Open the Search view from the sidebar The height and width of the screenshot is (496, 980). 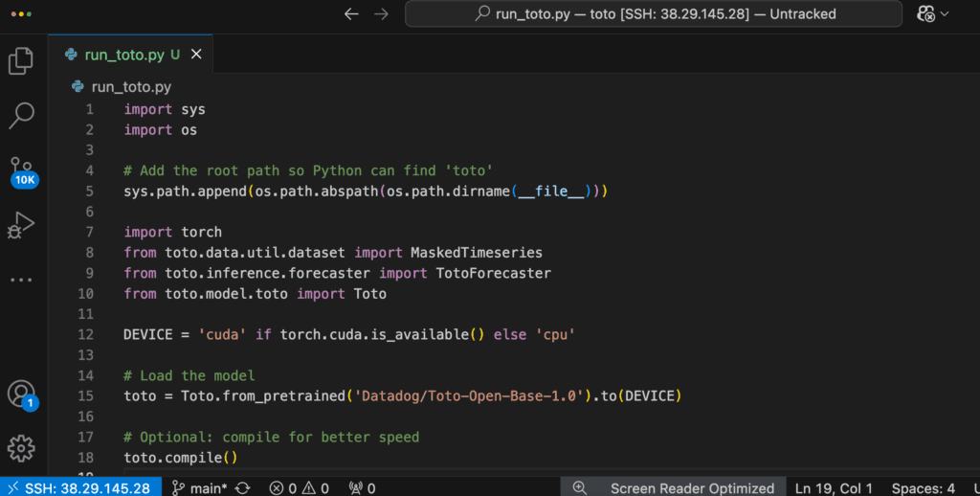[21, 115]
